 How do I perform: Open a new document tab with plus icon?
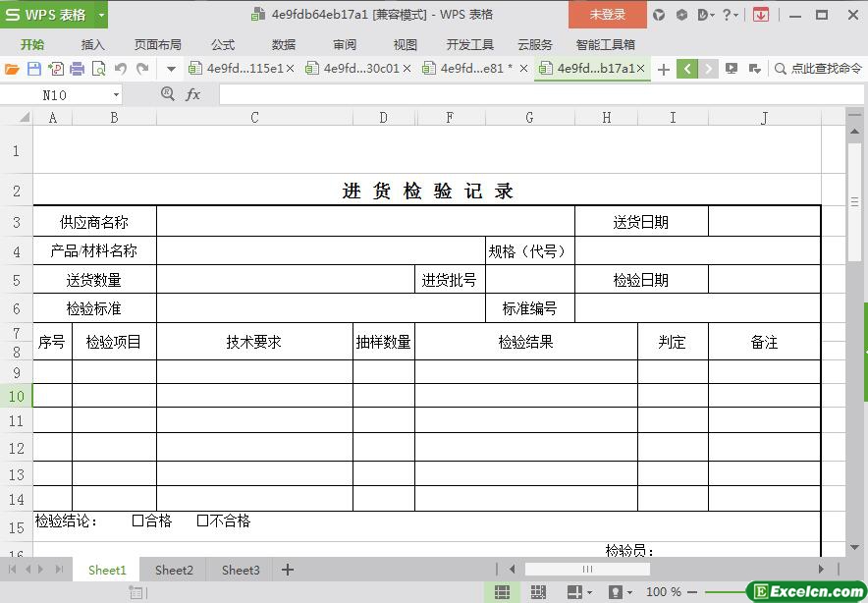pyautogui.click(x=664, y=69)
